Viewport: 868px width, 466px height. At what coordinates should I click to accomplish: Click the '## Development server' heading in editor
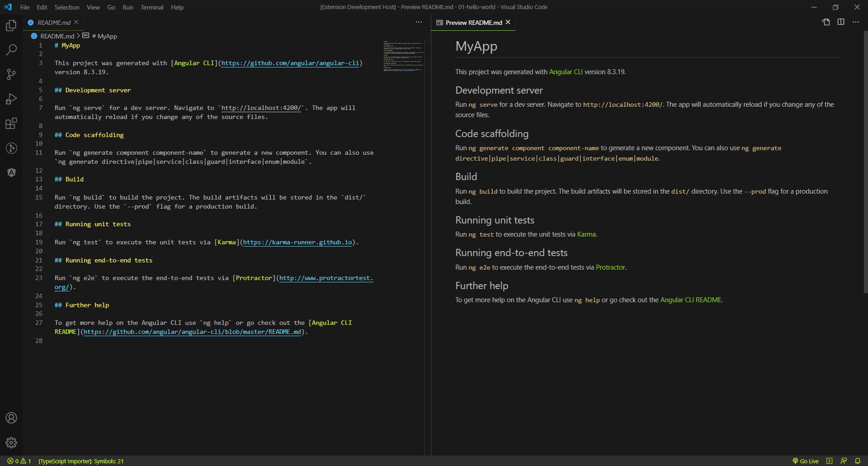coord(93,90)
